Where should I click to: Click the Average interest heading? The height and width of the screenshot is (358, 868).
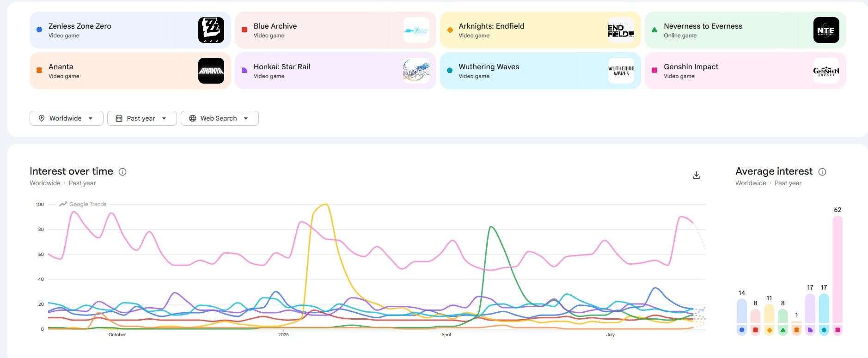pos(774,171)
